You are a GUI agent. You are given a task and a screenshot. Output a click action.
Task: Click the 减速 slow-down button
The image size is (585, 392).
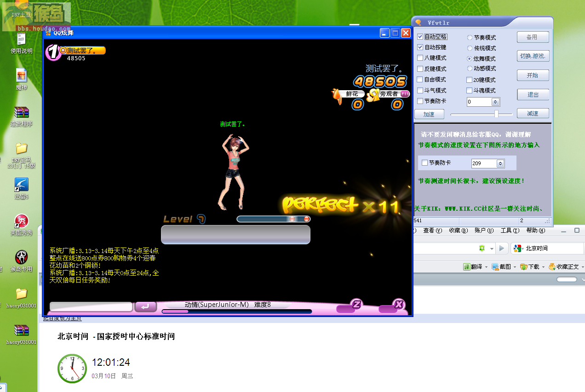click(533, 113)
